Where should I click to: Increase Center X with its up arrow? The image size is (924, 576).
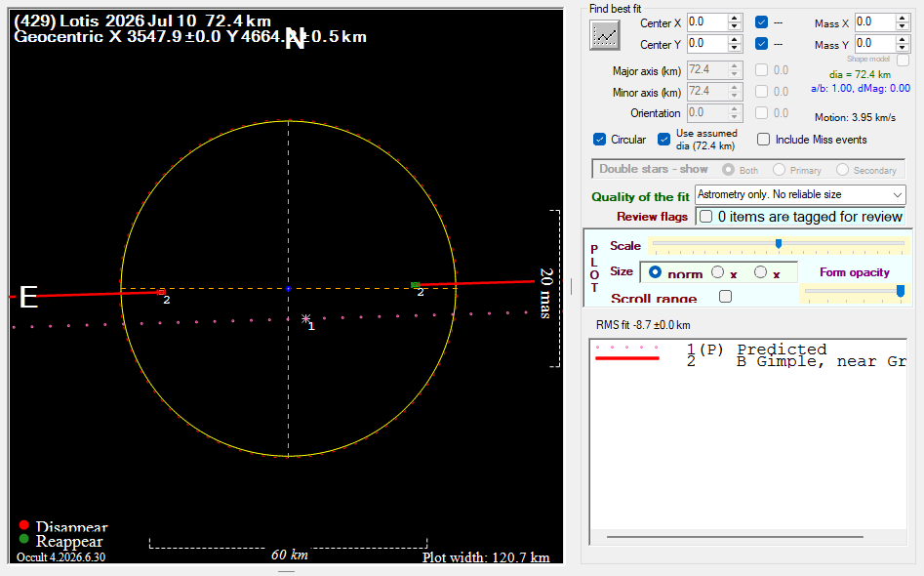coord(735,19)
